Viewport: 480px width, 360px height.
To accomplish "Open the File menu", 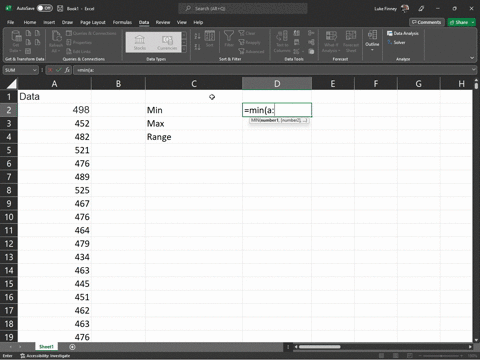I will click(11, 22).
